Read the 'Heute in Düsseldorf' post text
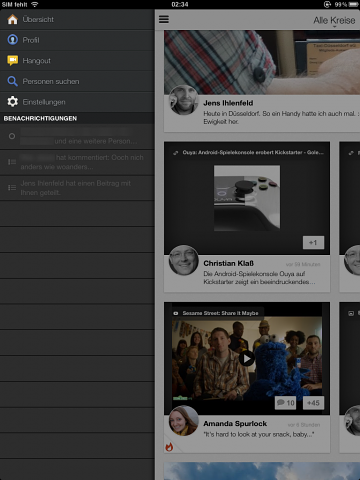360x480 pixels. [x=281, y=117]
